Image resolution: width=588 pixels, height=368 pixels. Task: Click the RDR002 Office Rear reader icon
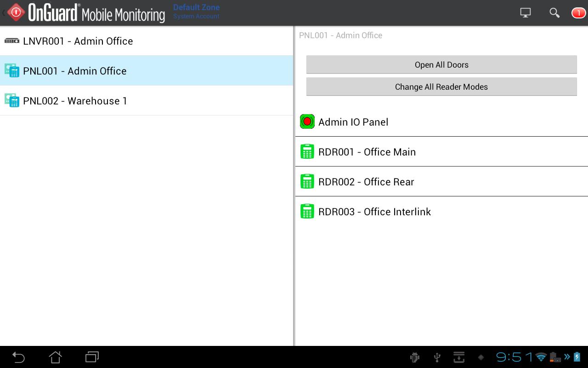pyautogui.click(x=307, y=181)
